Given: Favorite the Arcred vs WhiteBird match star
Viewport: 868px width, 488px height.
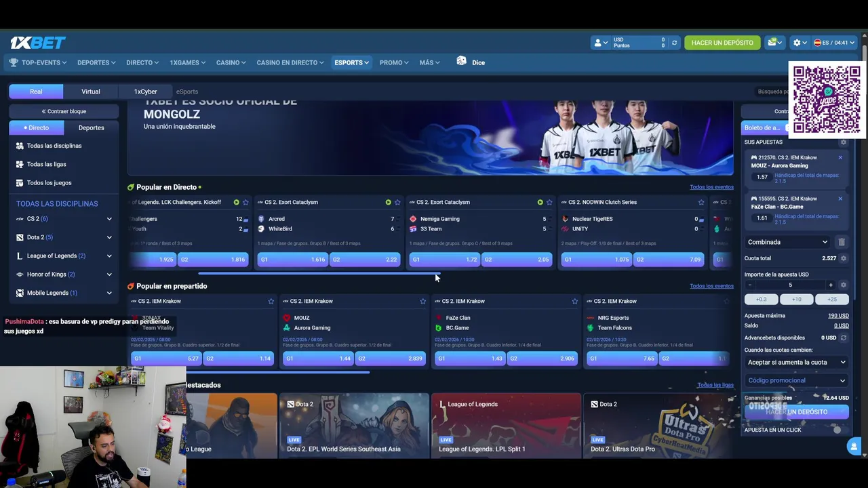Looking at the screenshot, I should point(397,202).
